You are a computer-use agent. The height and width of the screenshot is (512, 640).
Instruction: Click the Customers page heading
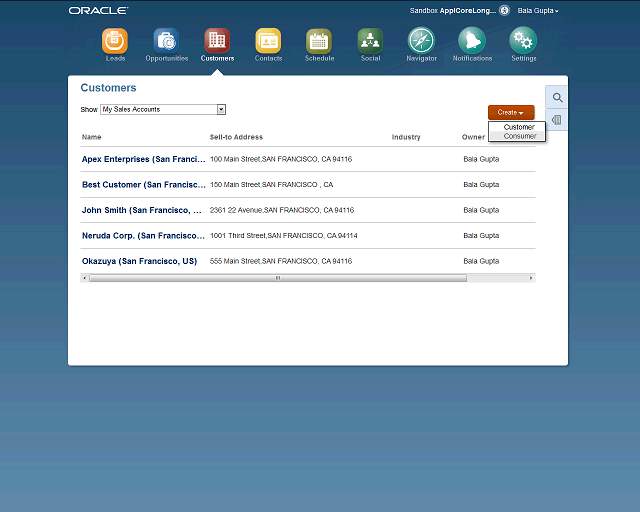[x=109, y=88]
